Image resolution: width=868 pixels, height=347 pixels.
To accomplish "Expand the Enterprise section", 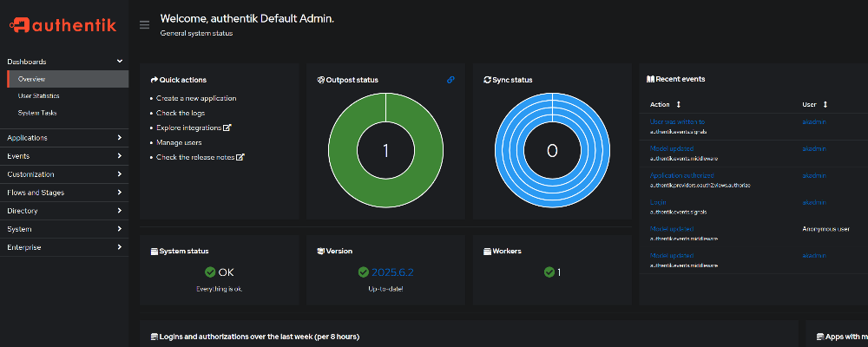I will point(64,247).
